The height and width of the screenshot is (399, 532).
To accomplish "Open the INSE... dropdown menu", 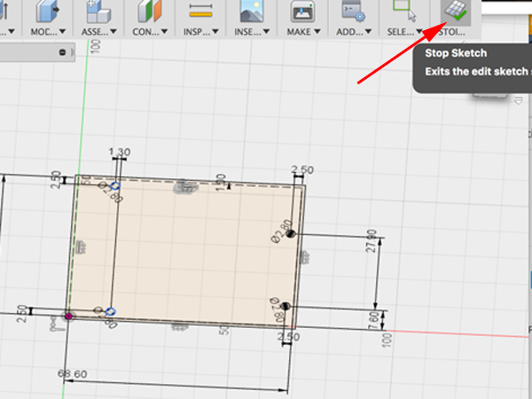I will [252, 32].
